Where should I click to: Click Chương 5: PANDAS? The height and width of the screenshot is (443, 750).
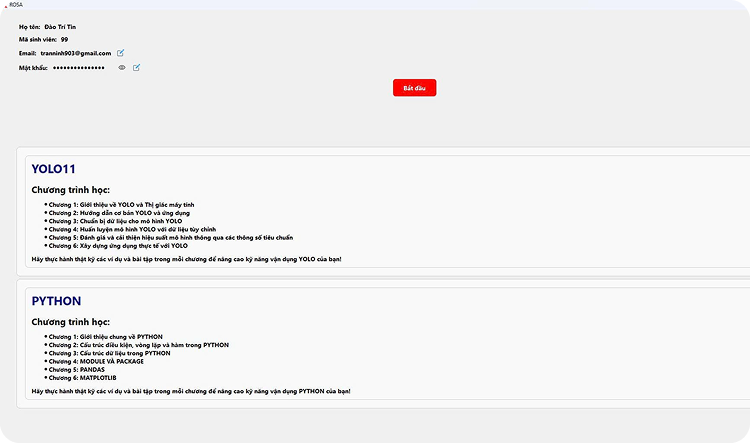tap(77, 369)
